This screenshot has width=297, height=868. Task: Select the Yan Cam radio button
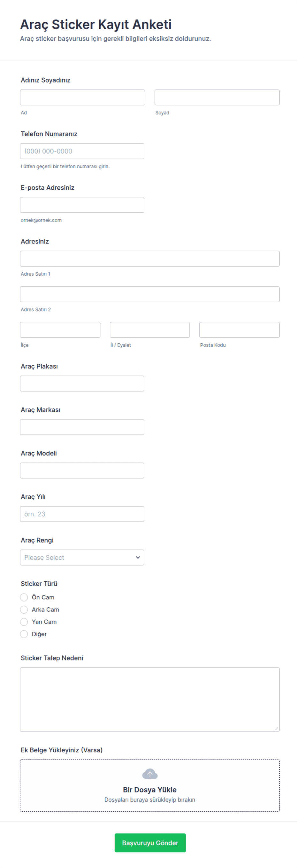24,622
